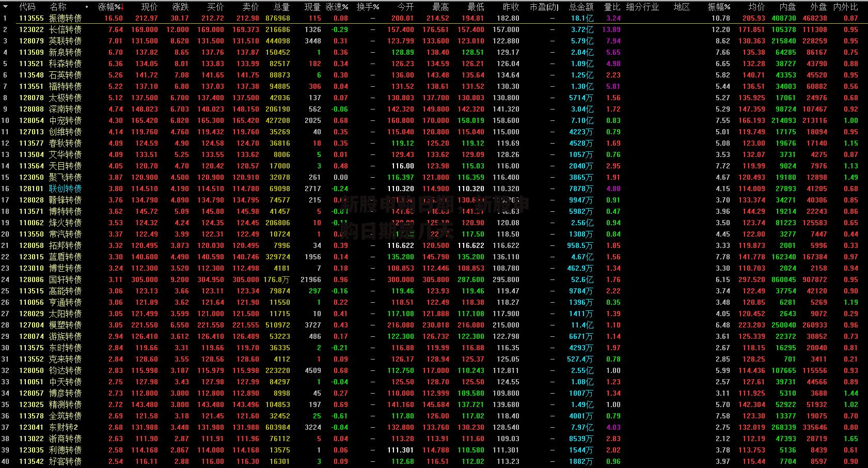Sort by 最高 column header
Viewport: 868px width, 468px height.
point(440,7)
